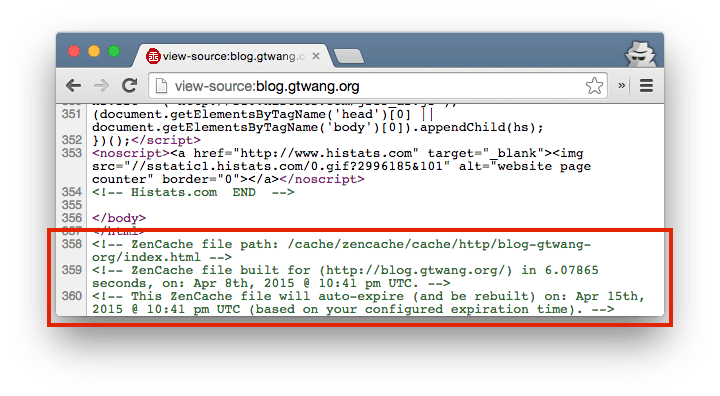Open the http://www.histats.com link
Screen dimensions: 720x396
(x=326, y=153)
